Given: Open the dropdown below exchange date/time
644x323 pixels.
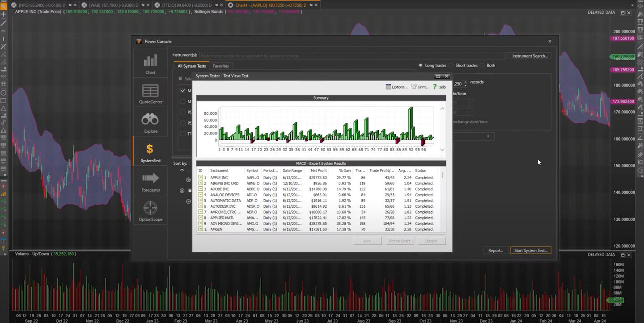Looking at the screenshot, I should coord(488,136).
